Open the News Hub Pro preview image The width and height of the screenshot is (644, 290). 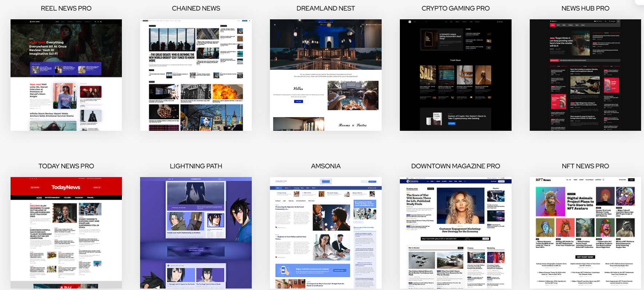click(585, 75)
